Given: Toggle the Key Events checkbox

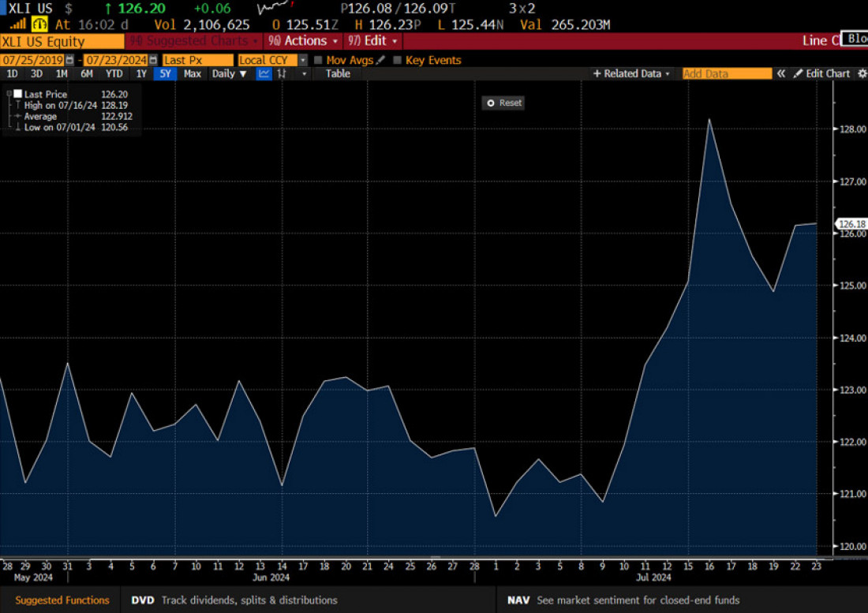Looking at the screenshot, I should click(x=397, y=60).
